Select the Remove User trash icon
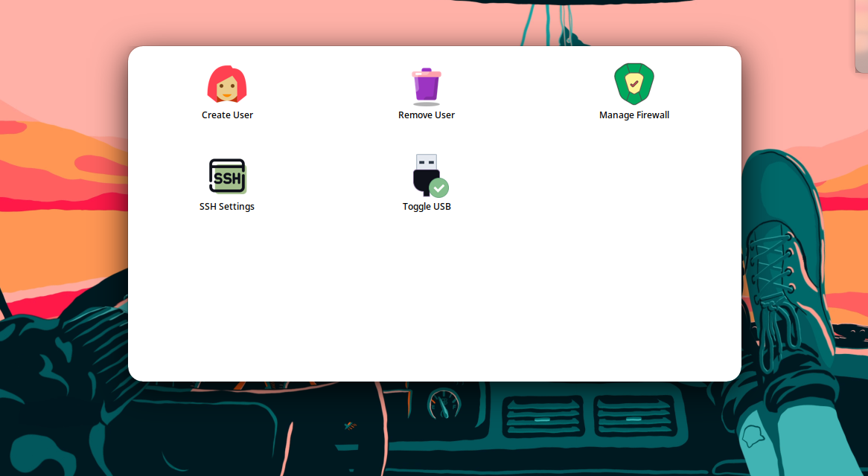Screen dimensions: 868x476 click(x=426, y=84)
